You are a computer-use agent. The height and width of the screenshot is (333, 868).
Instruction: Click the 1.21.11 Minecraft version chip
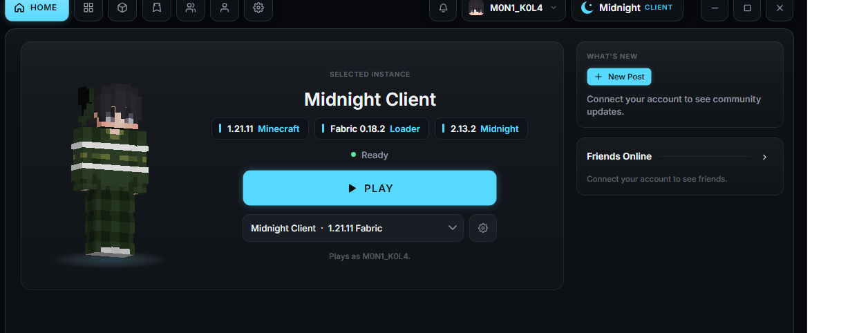click(x=260, y=129)
